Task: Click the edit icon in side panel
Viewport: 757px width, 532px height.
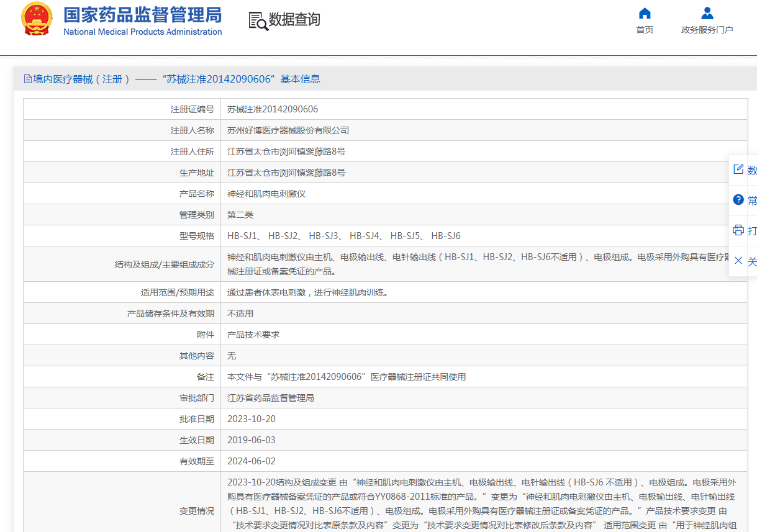Action: 738,169
